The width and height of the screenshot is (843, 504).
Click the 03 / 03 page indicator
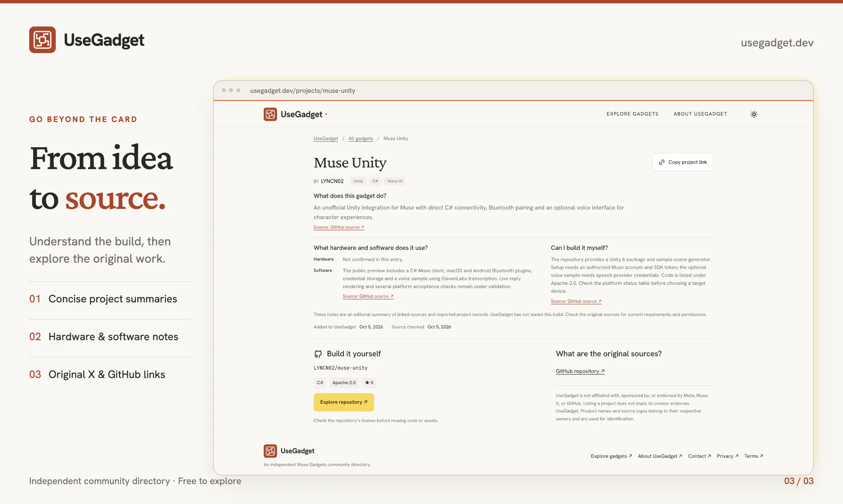[799, 481]
